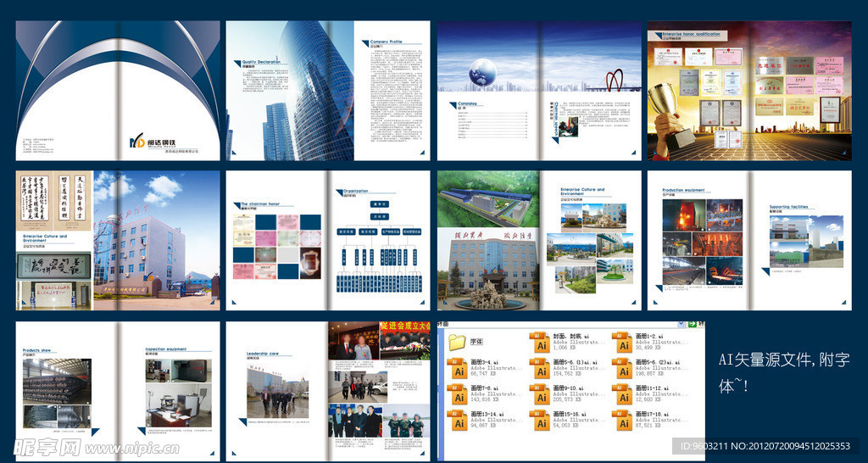This screenshot has height=463, width=868.
Task: Open the Quality Declaration skyscraper spread
Action: coord(328,91)
